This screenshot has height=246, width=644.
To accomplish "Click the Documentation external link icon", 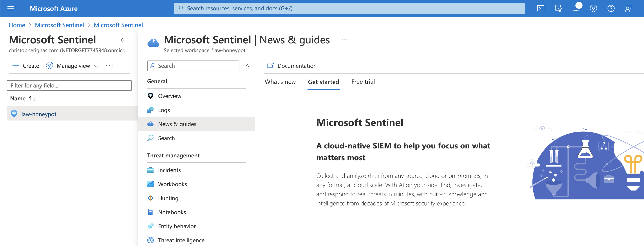I will point(270,65).
